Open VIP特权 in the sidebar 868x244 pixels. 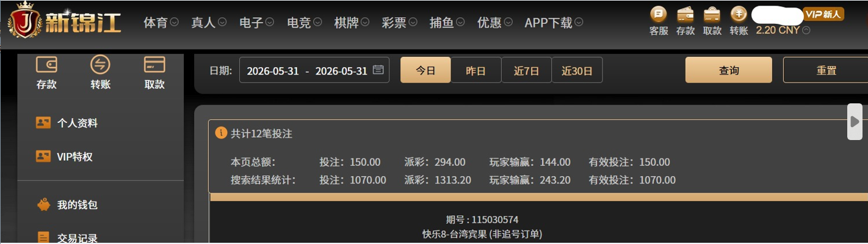pos(74,157)
